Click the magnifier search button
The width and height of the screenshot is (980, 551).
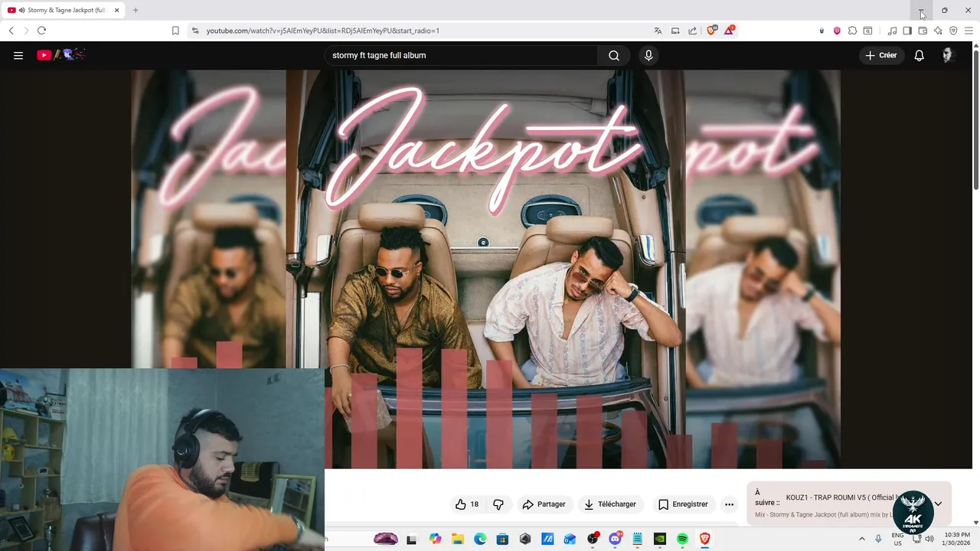coord(614,55)
